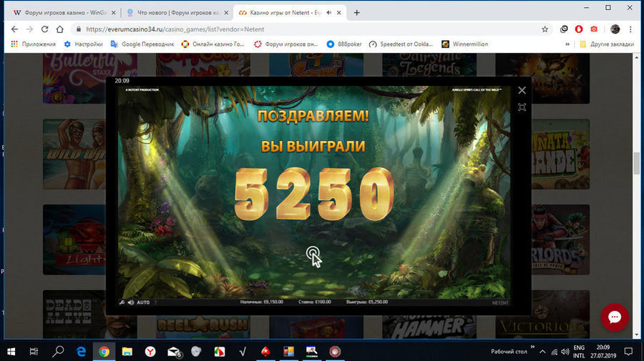The height and width of the screenshot is (361, 644).
Task: Go back to previous page
Action: coord(15,29)
